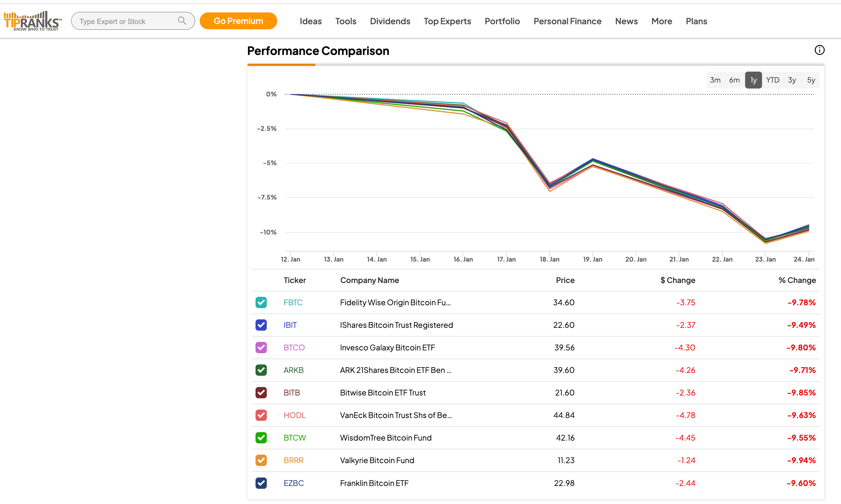
Task: Click the TipRanks logo
Action: point(33,21)
